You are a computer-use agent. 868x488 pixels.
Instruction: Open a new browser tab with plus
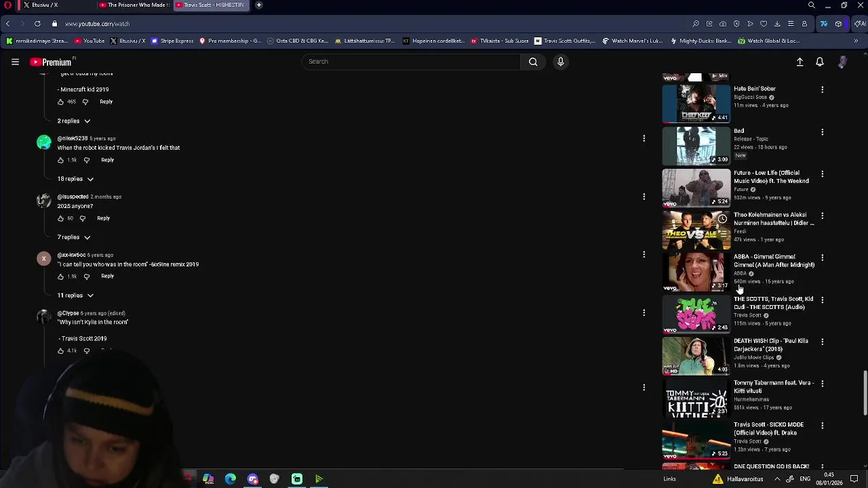[259, 5]
